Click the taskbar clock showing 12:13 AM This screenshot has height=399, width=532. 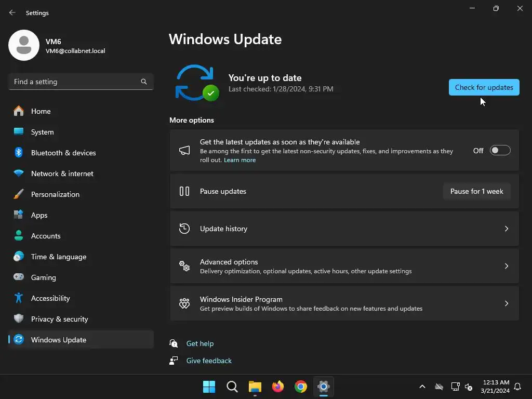click(x=495, y=387)
